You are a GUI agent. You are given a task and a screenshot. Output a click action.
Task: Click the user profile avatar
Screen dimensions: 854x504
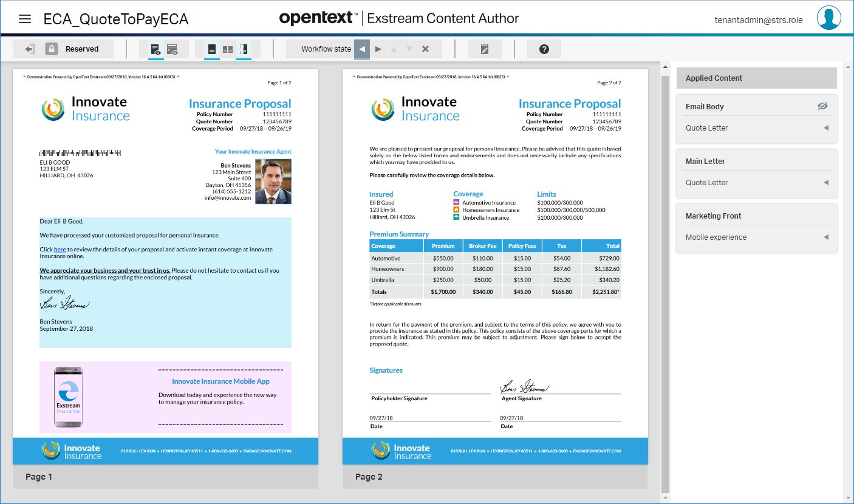[828, 18]
